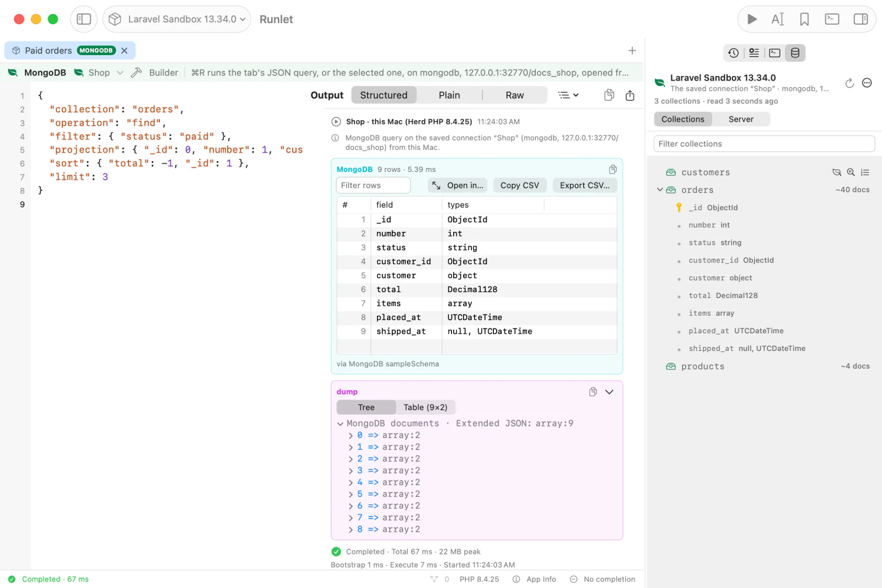Open the Shop connection dropdown
The height and width of the screenshot is (588, 882).
99,73
